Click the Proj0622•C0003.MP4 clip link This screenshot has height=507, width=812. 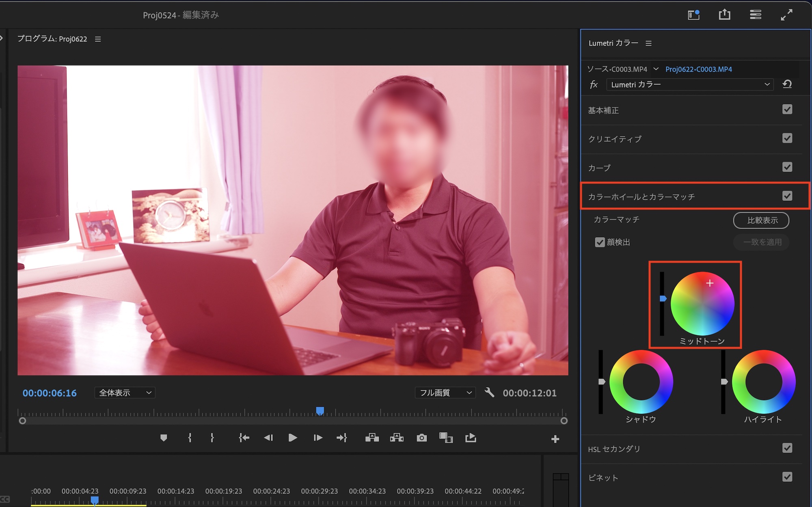coord(698,69)
